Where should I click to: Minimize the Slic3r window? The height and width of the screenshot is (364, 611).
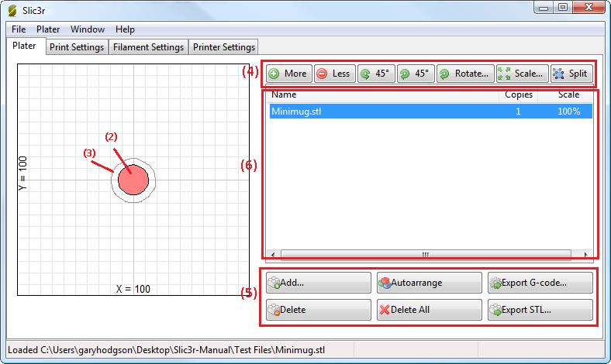click(x=544, y=8)
